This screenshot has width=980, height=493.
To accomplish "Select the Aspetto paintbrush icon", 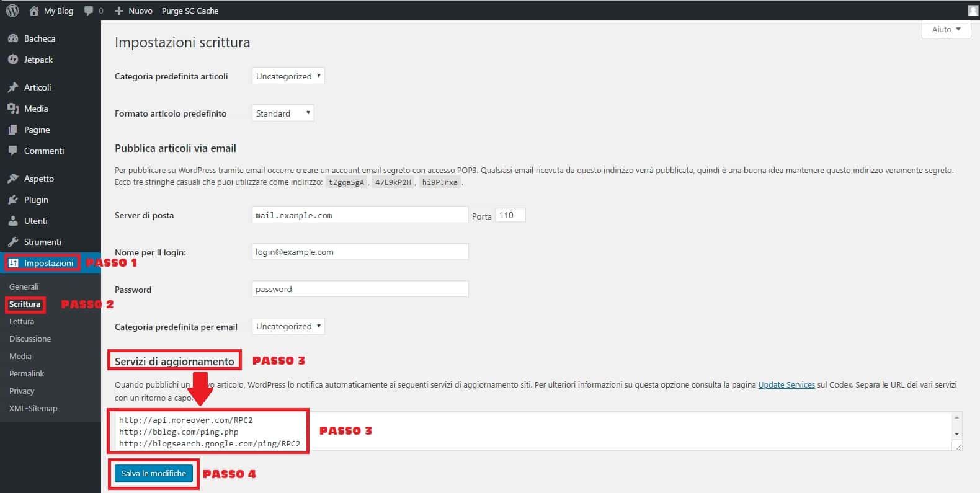I will 13,179.
